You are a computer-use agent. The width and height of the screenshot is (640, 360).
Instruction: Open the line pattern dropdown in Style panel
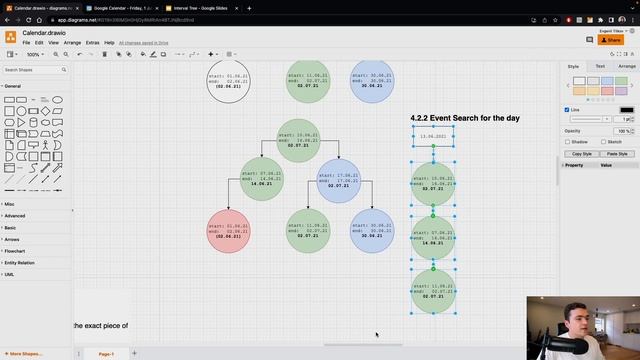[591, 119]
